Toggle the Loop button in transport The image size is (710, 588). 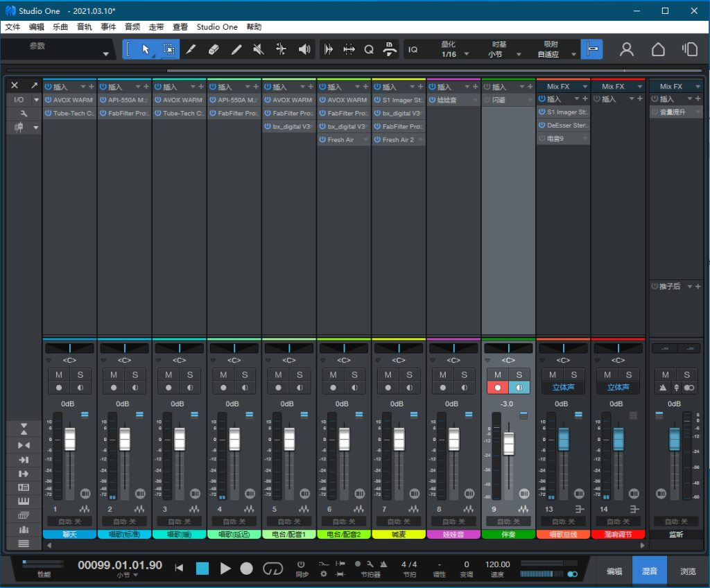pos(272,568)
